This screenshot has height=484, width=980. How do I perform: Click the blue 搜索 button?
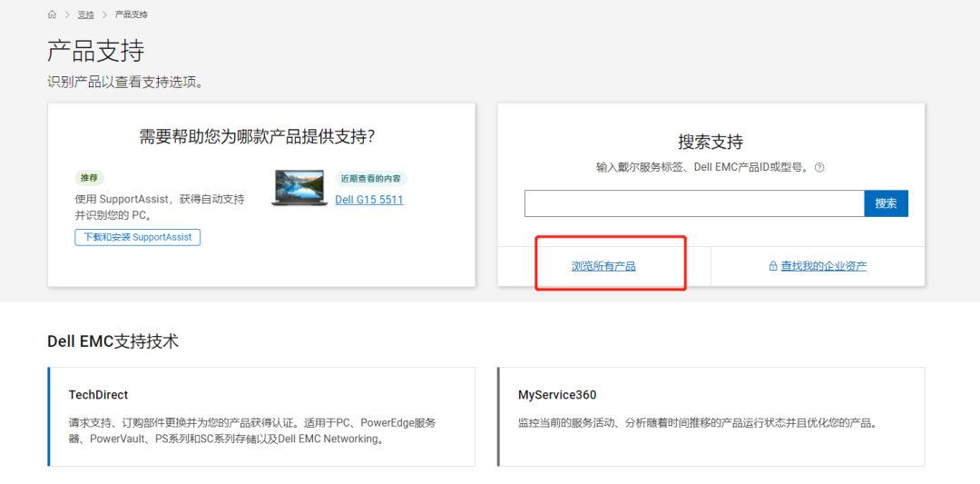(887, 203)
